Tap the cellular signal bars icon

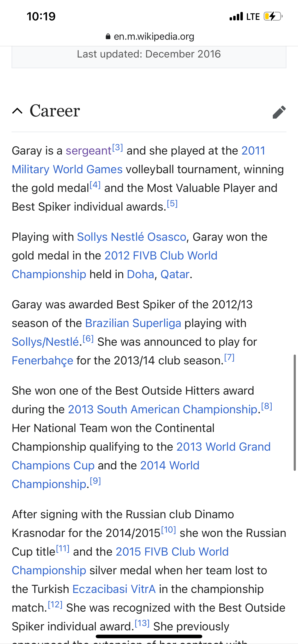pos(236,17)
